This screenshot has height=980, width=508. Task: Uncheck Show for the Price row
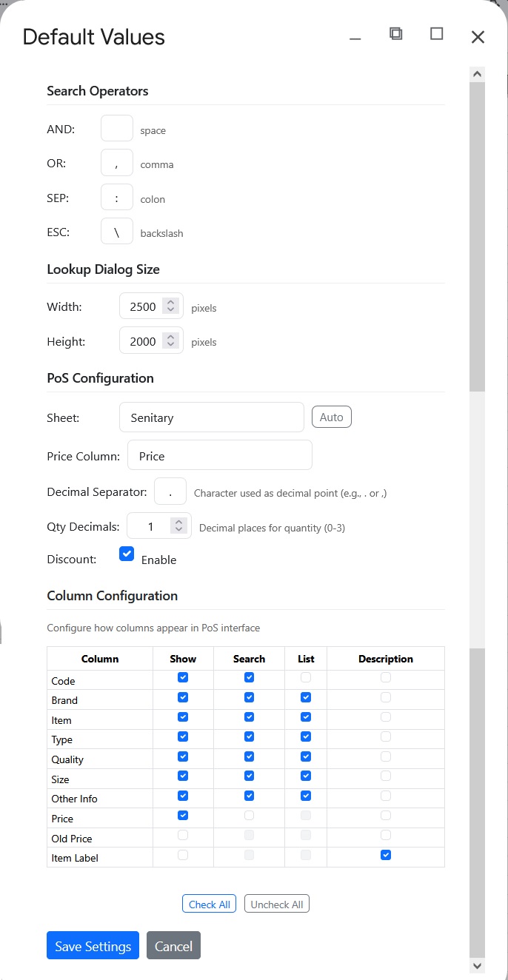pos(183,815)
